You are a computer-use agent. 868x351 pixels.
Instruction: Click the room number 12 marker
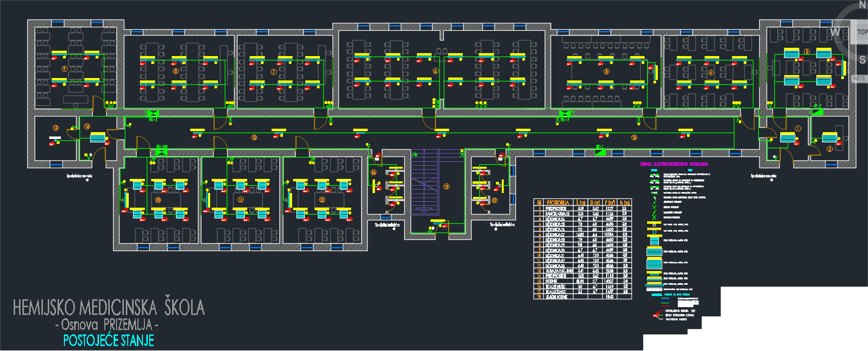pyautogui.click(x=322, y=200)
